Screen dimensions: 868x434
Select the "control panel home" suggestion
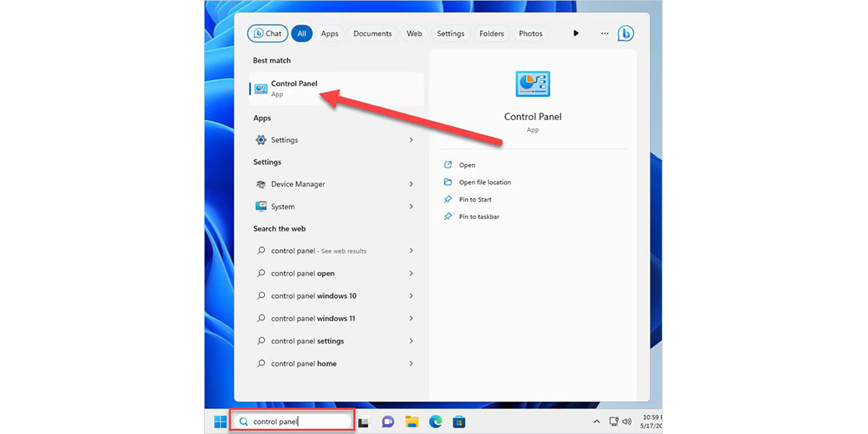(336, 364)
